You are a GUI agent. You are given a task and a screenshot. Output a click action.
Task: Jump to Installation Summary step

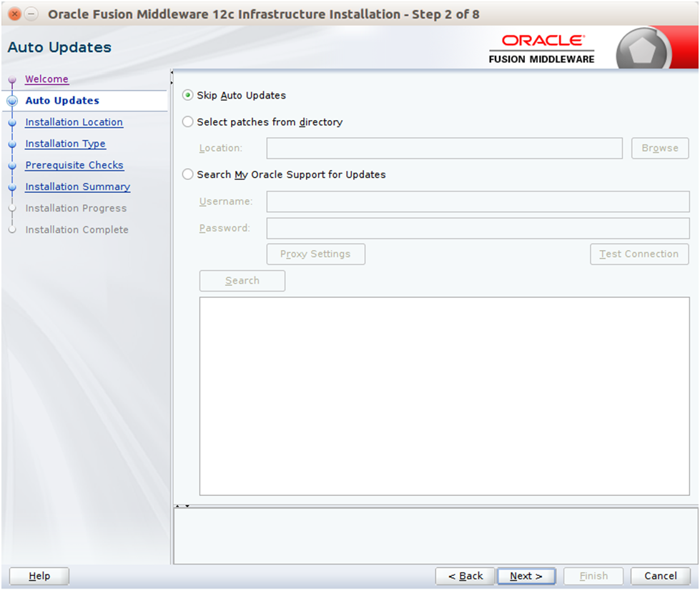[x=78, y=187]
